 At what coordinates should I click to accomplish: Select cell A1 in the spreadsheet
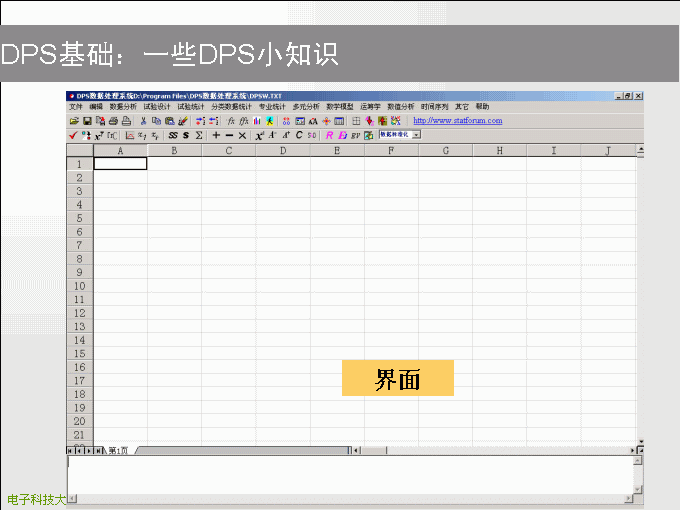pyautogui.click(x=120, y=163)
